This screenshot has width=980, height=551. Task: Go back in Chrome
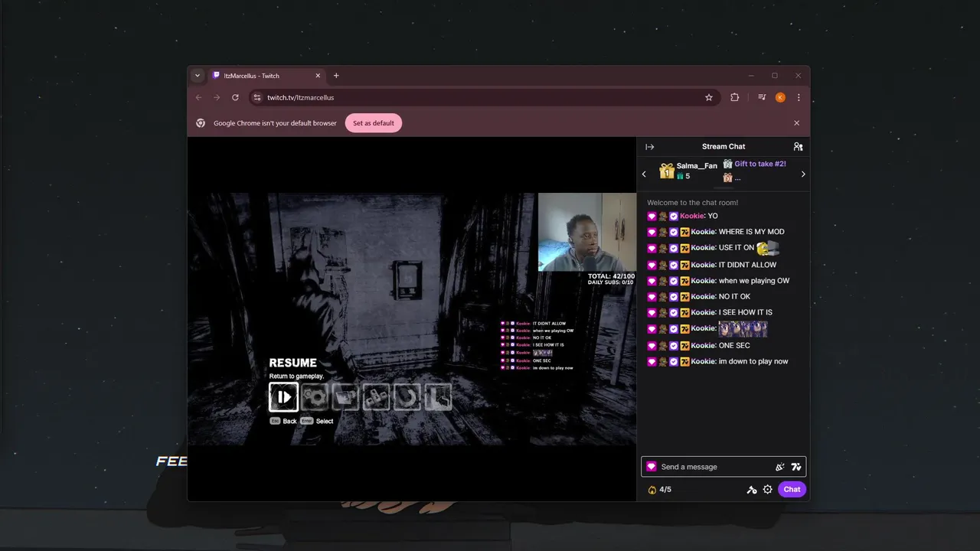(x=199, y=98)
